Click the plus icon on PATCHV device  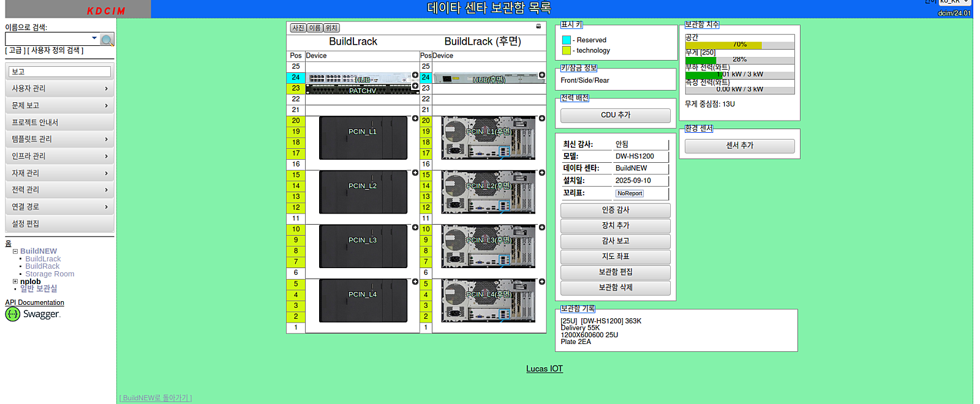415,86
